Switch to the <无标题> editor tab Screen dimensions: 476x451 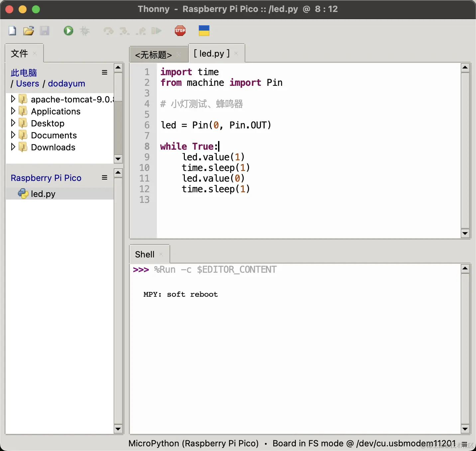coord(153,55)
